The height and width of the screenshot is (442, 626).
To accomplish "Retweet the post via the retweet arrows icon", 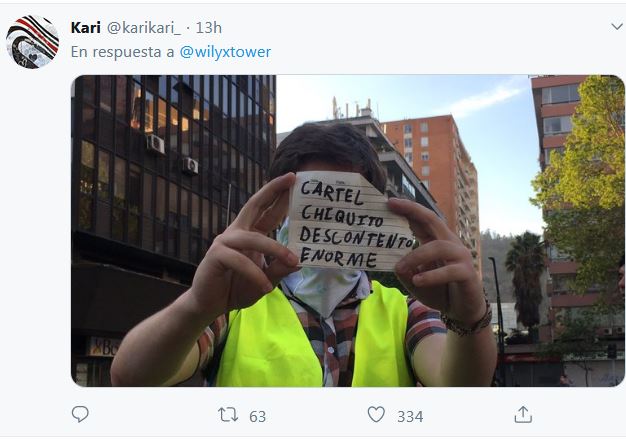I will coord(228,415).
